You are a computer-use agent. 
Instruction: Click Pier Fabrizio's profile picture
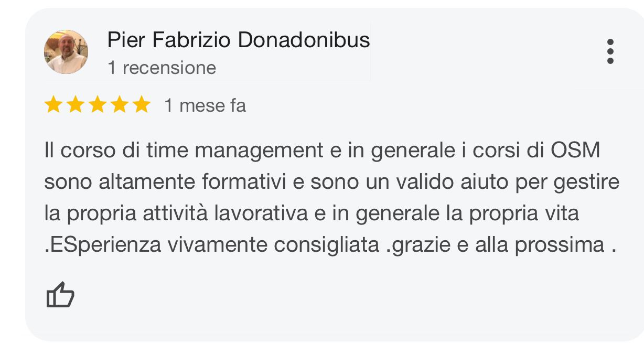pyautogui.click(x=67, y=51)
